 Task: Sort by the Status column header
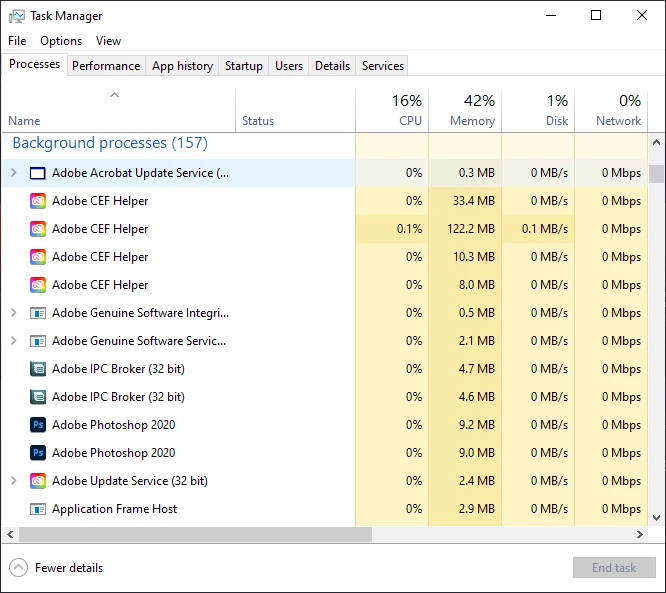(x=295, y=111)
